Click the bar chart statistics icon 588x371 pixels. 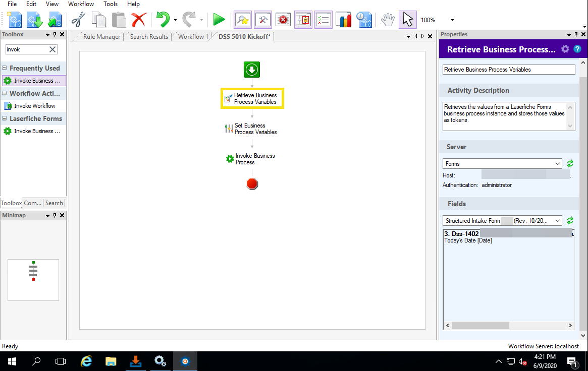[344, 20]
